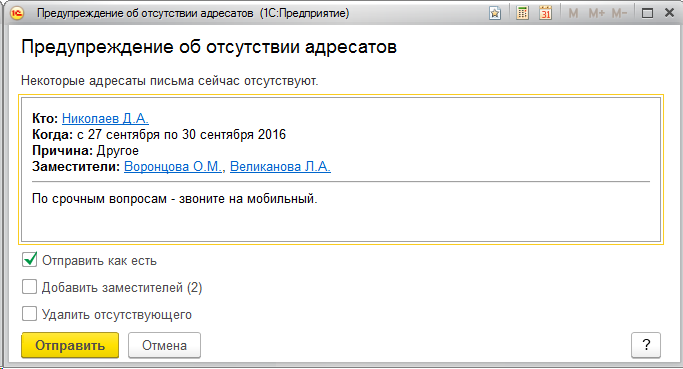The image size is (683, 369).
Task: Open help with the question mark button
Action: (646, 345)
